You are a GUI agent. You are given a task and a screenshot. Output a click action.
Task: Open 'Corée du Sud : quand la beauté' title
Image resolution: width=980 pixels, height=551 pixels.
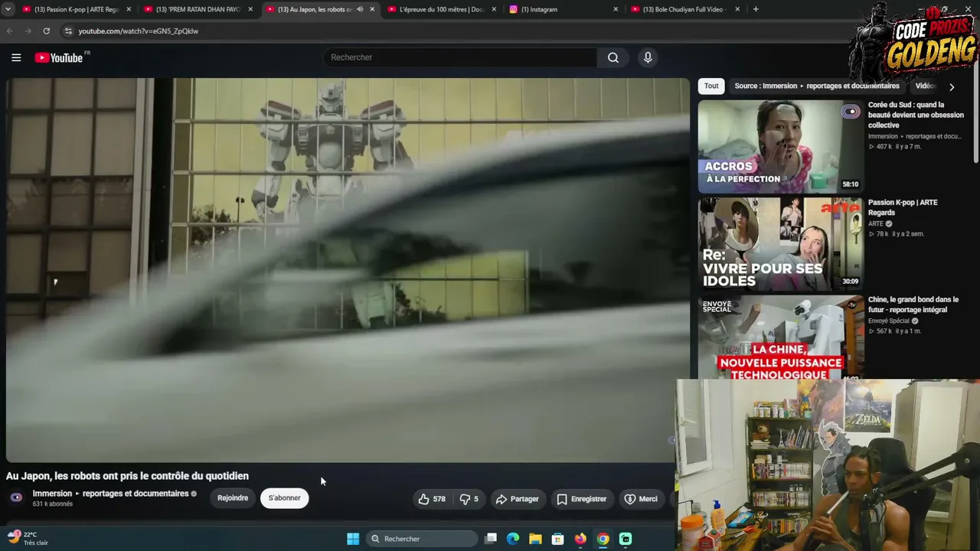[916, 115]
